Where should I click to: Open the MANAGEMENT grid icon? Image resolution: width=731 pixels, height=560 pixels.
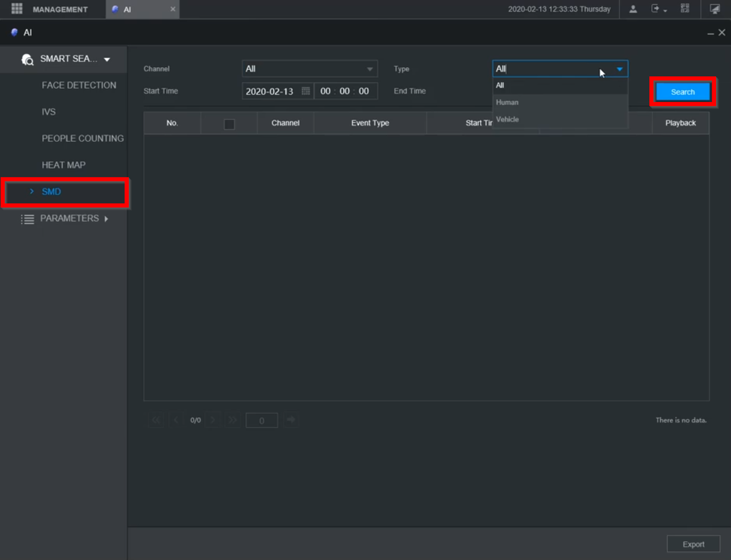coord(17,8)
